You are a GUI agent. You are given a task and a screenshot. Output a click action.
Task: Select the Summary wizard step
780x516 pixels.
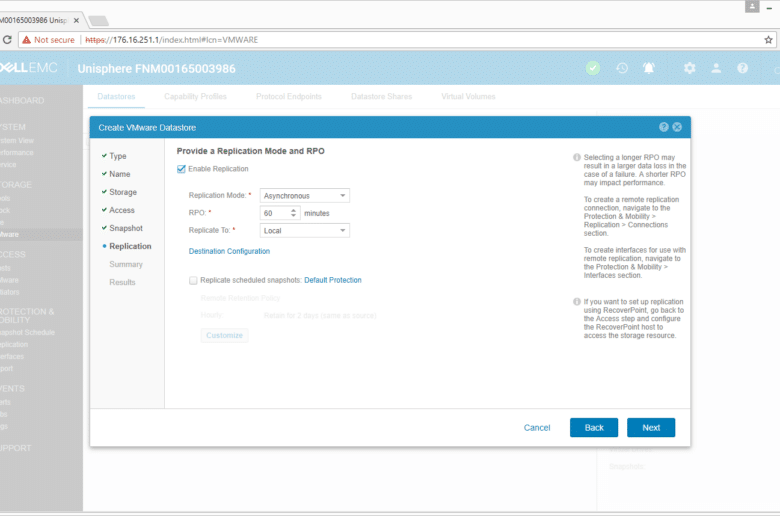pos(126,264)
